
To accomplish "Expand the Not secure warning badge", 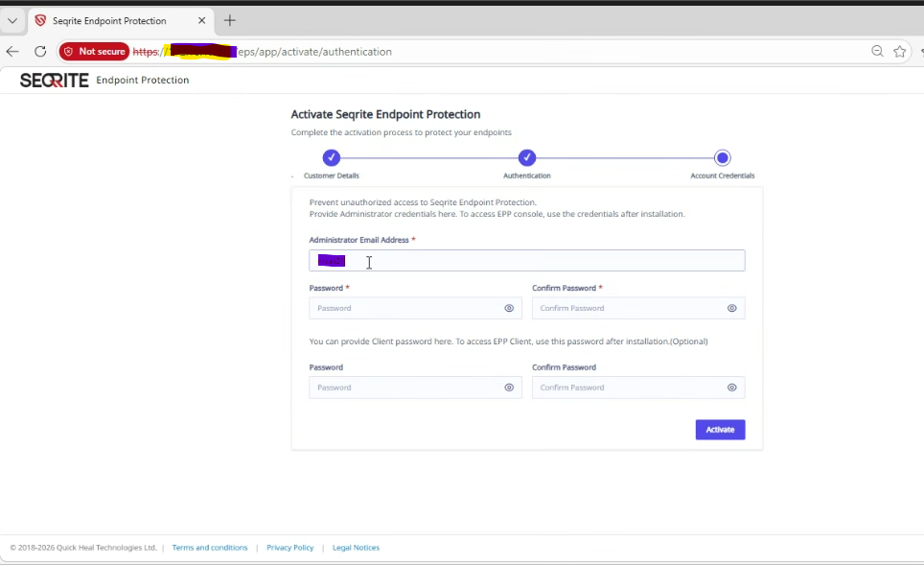I will pos(94,52).
